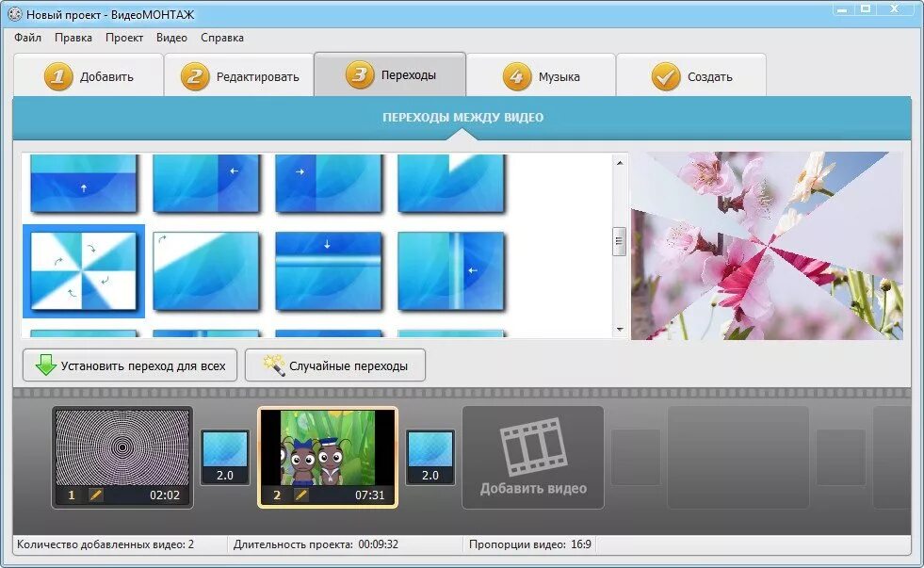
Task: Open the Создать tab
Action: click(x=691, y=76)
